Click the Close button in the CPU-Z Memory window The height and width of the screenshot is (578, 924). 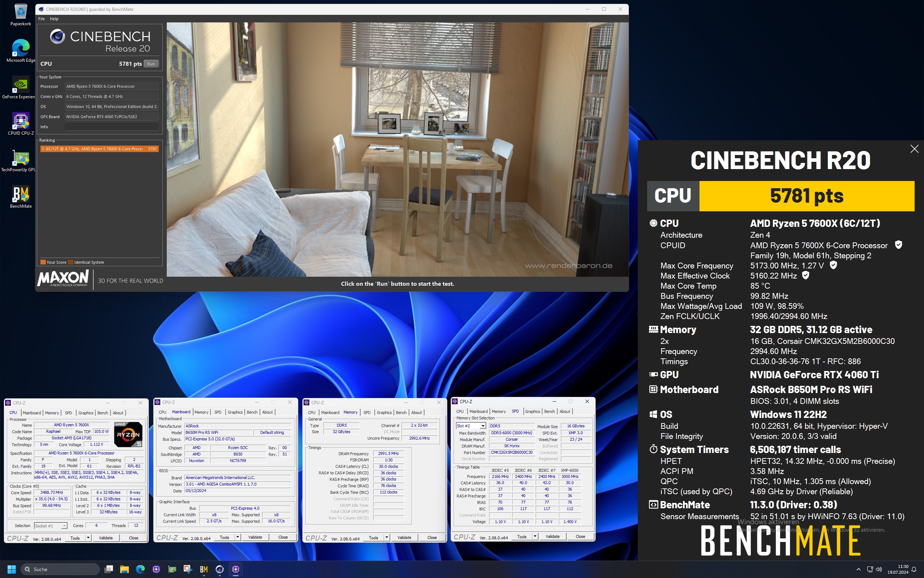[432, 538]
